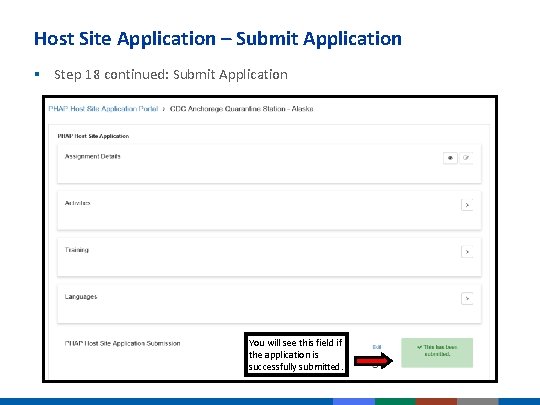The width and height of the screenshot is (540, 405).
Task: Expand the Activities section chevron
Action: [x=467, y=205]
